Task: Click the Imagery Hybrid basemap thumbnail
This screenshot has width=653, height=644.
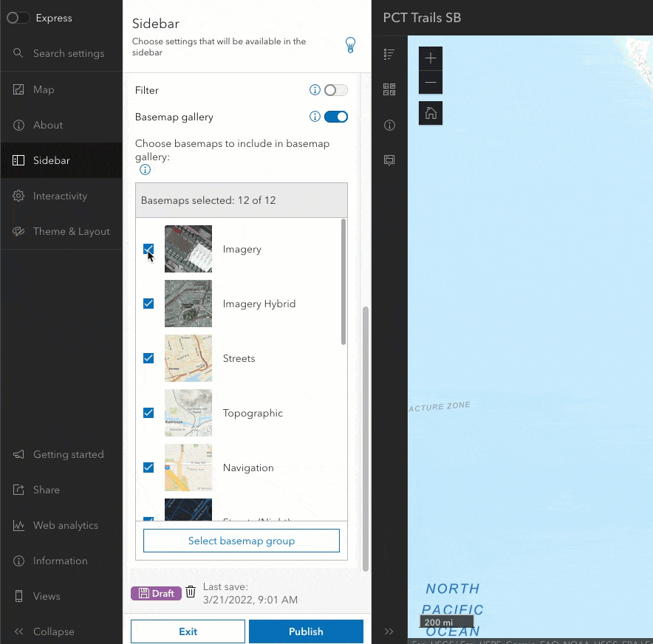Action: [188, 304]
